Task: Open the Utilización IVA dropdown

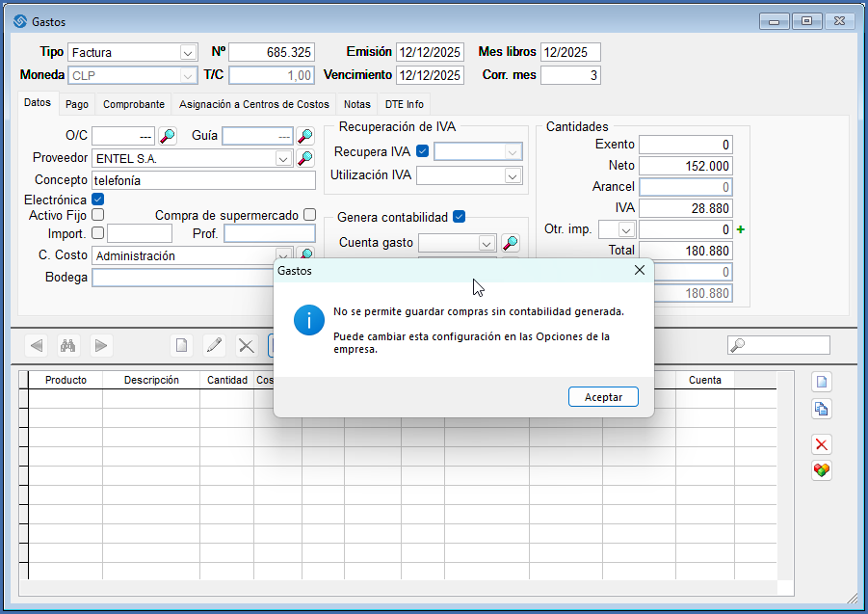Action: (x=513, y=175)
